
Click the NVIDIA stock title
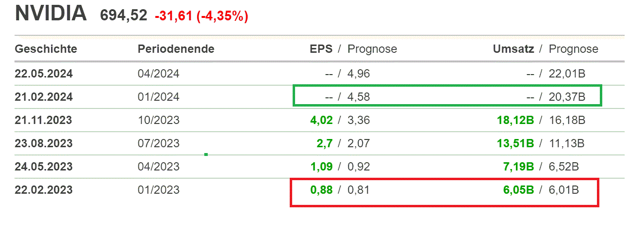tap(51, 14)
